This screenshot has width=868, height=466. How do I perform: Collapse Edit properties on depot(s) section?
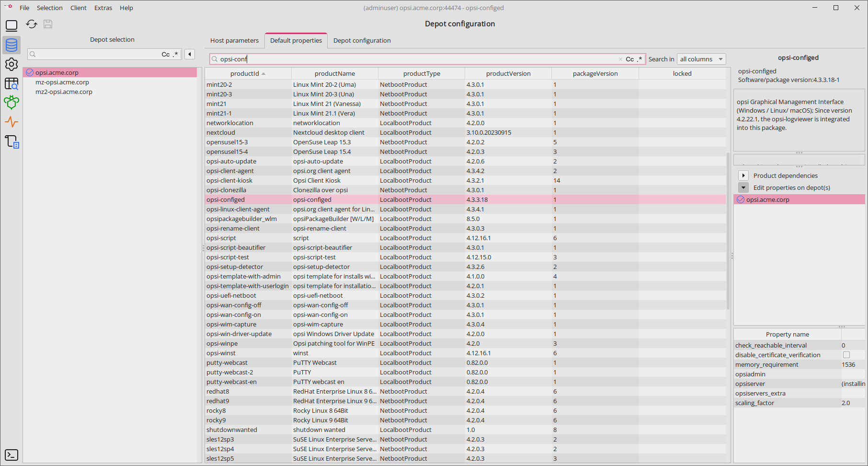click(743, 187)
